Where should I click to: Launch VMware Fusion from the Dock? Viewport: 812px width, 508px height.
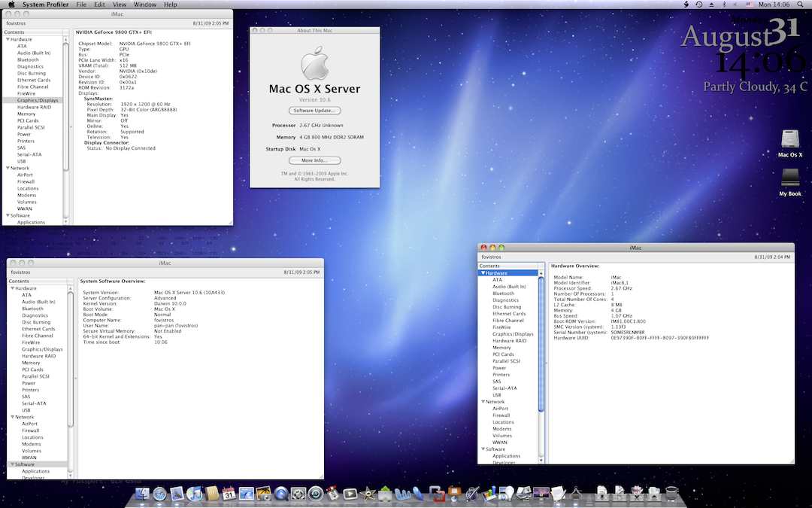(x=437, y=494)
